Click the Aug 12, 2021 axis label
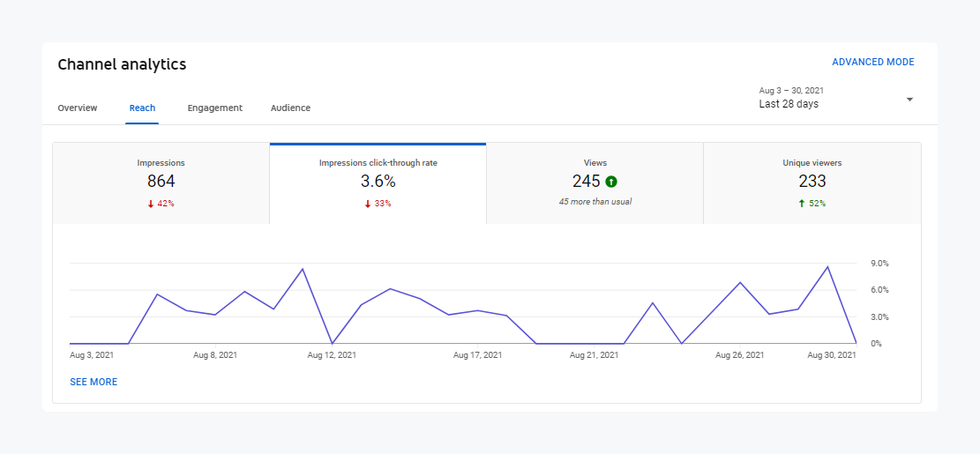 coord(332,355)
